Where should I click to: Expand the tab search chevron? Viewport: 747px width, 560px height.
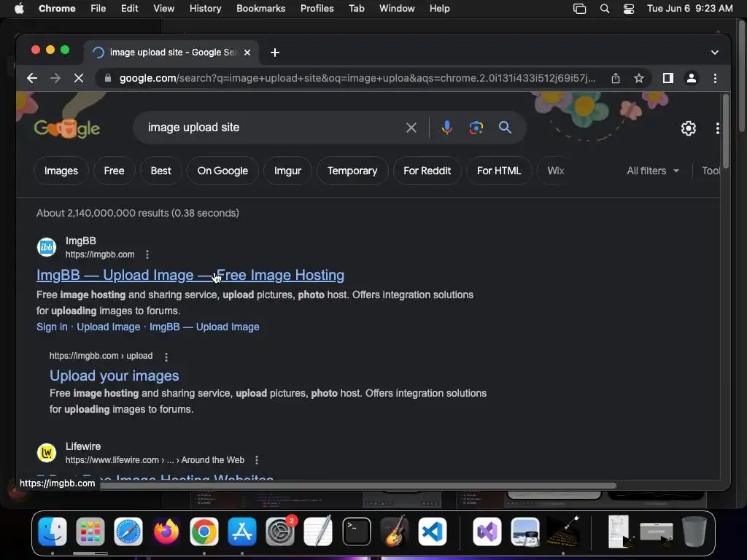pos(715,52)
